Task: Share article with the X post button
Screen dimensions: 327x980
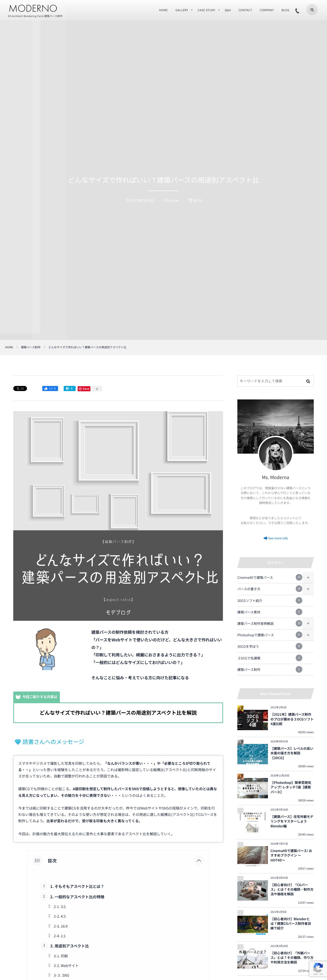Action: click(20, 388)
